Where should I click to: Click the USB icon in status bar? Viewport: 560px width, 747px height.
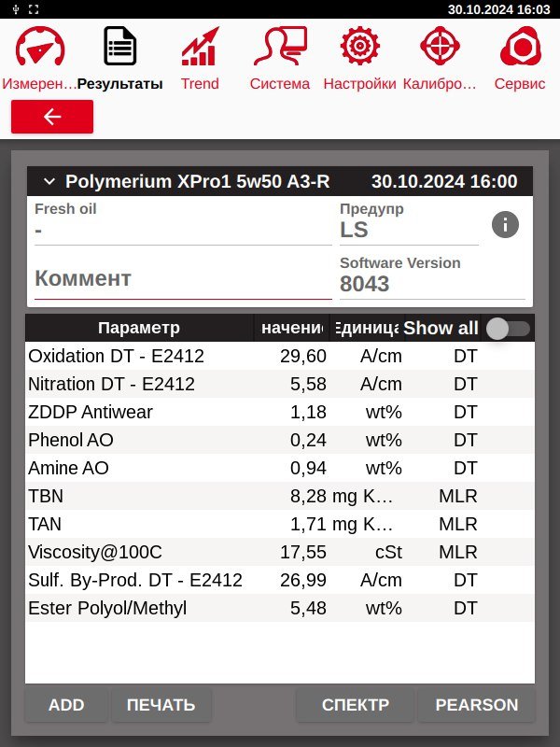tap(16, 9)
